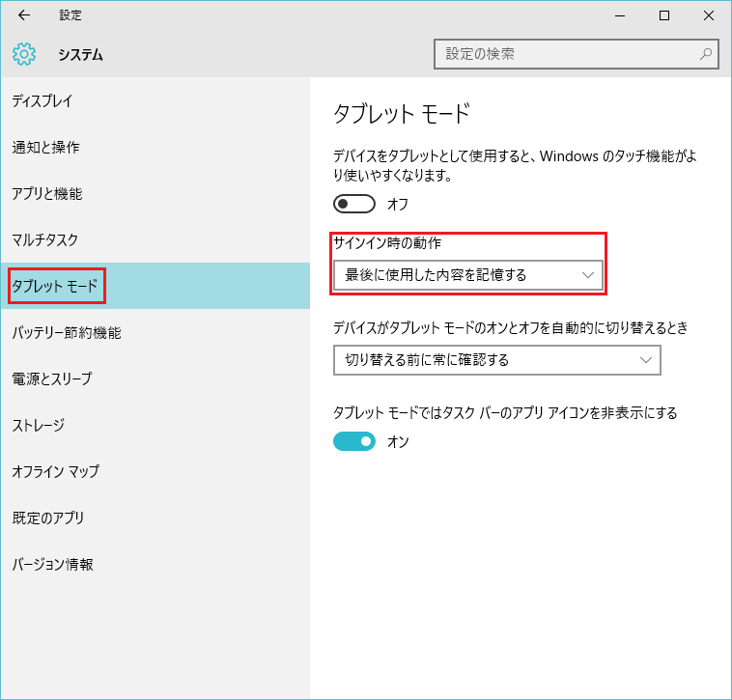Open the ディスプレイ settings page
The width and height of the screenshot is (732, 700).
[42, 101]
